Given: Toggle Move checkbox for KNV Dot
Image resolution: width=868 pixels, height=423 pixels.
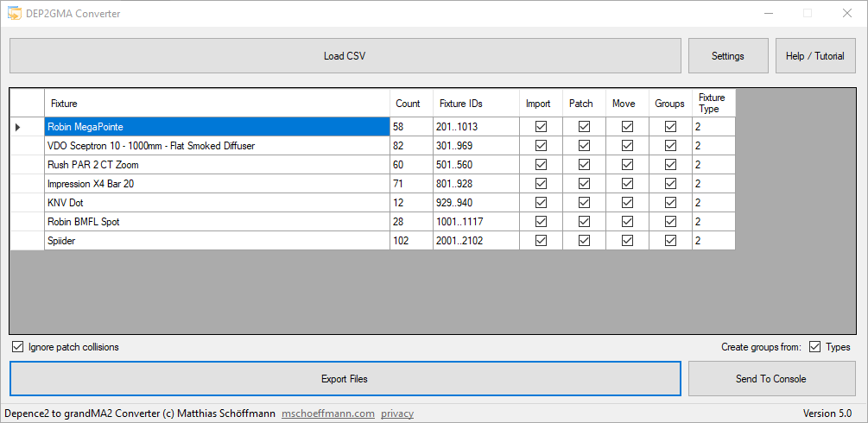Looking at the screenshot, I should click(x=627, y=203).
